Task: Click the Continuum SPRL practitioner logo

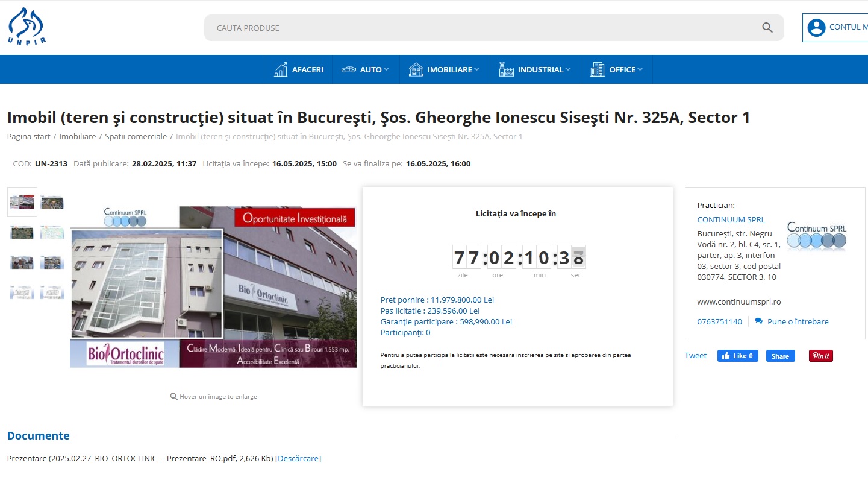Action: click(x=816, y=236)
